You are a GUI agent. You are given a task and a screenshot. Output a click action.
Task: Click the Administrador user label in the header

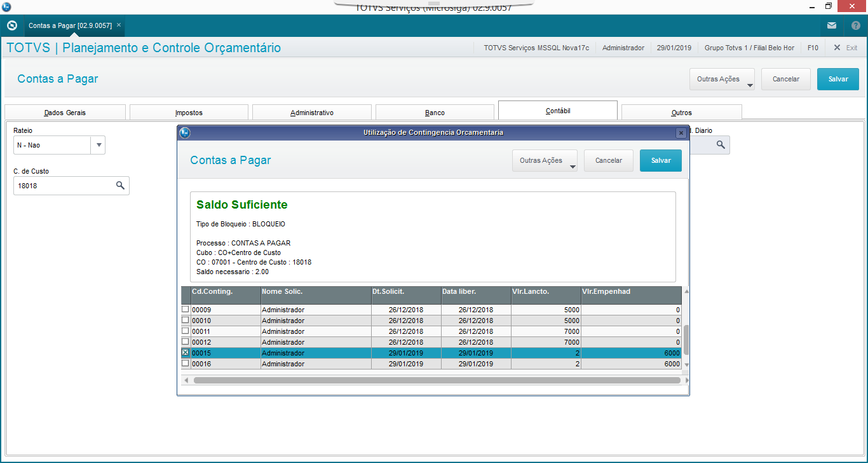point(623,48)
